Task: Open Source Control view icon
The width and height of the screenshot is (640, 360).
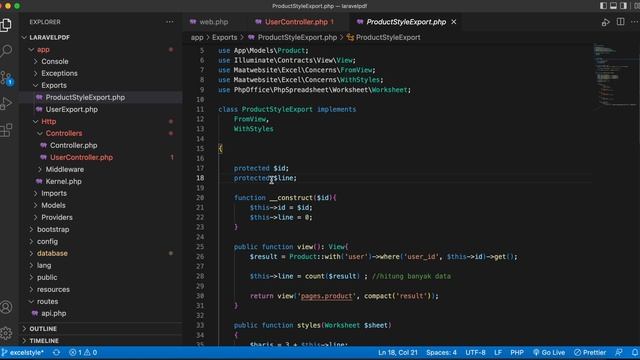Action: [7, 78]
